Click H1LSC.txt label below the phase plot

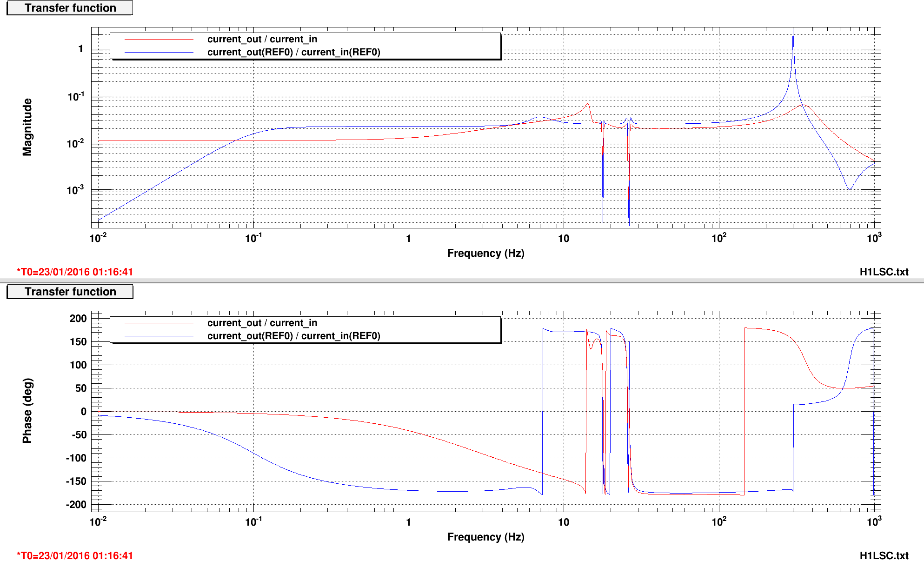pyautogui.click(x=884, y=555)
